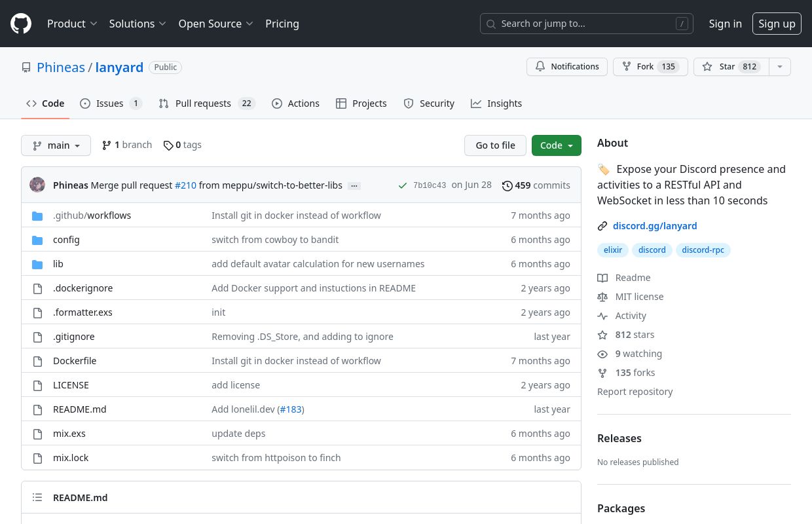812x524 pixels.
Task: Select the discord topic tag
Action: 652,250
